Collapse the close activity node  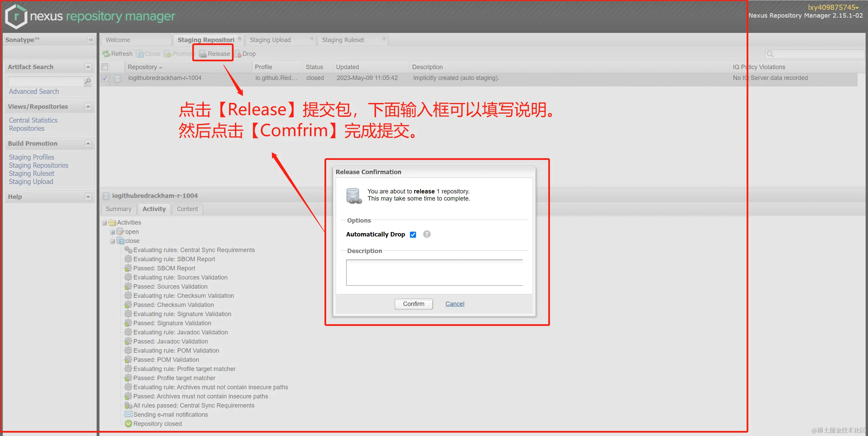click(112, 241)
